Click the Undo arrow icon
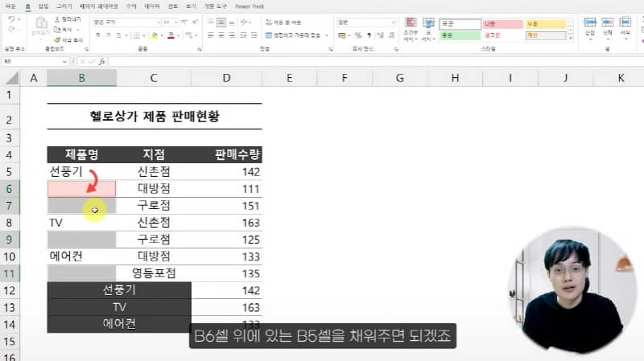644x361 pixels. click(x=11, y=19)
